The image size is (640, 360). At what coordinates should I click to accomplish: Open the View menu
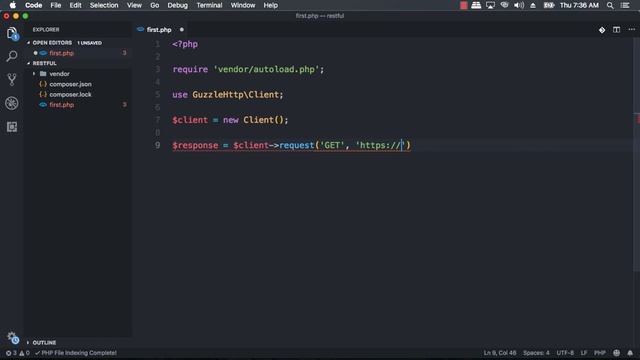pos(134,5)
